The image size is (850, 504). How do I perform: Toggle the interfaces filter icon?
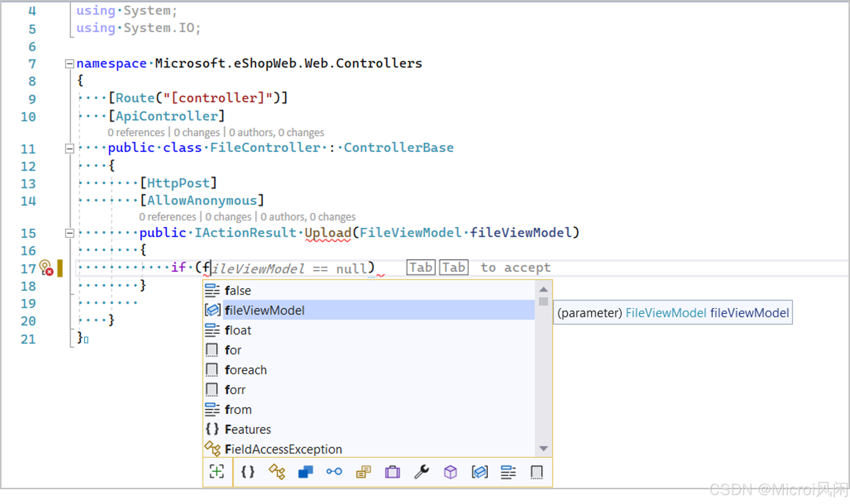coord(334,472)
